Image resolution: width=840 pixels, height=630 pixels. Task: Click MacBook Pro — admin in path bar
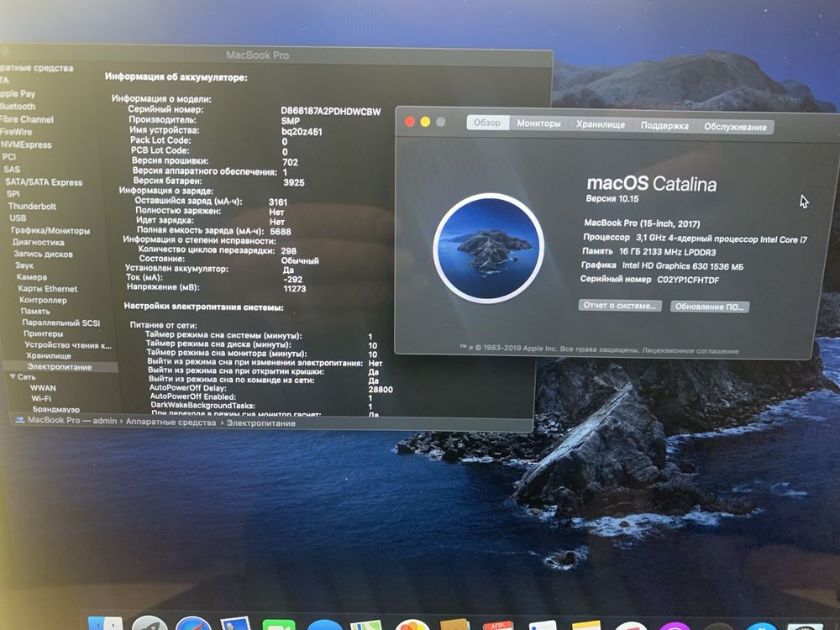click(71, 420)
